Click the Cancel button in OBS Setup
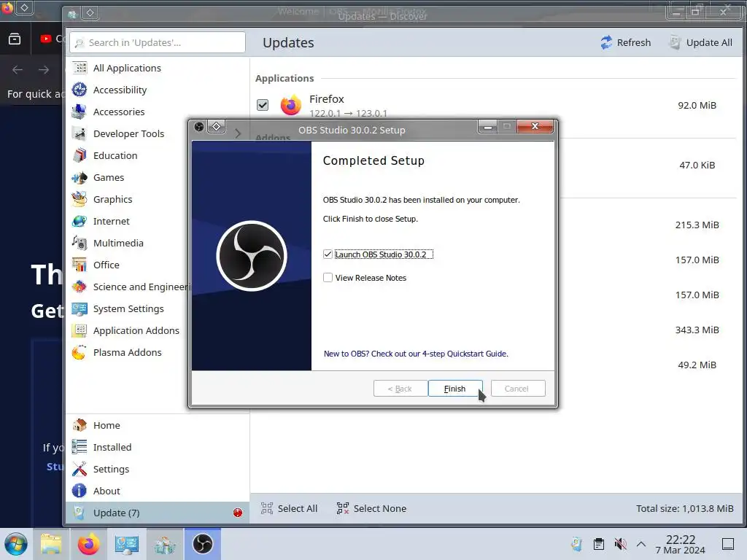Viewport: 747px width, 560px height. 517,389
